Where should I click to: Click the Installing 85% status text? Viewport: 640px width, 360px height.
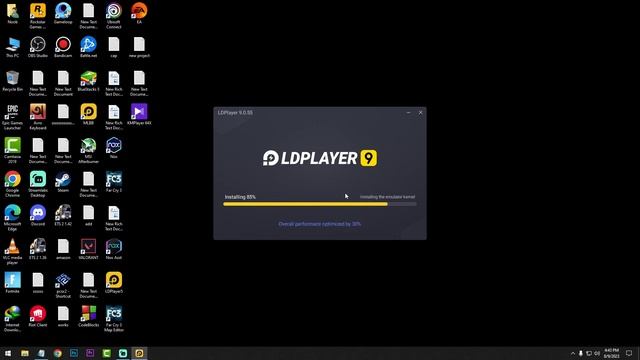240,197
